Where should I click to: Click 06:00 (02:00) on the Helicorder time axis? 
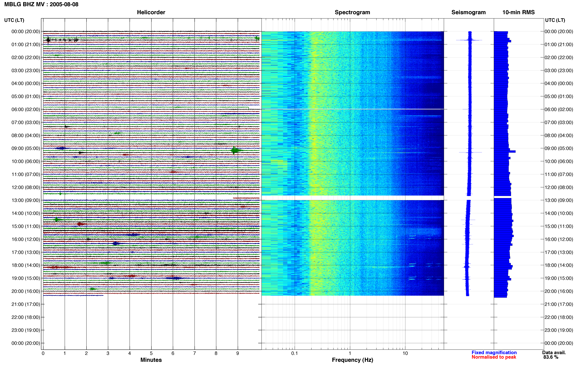26,109
